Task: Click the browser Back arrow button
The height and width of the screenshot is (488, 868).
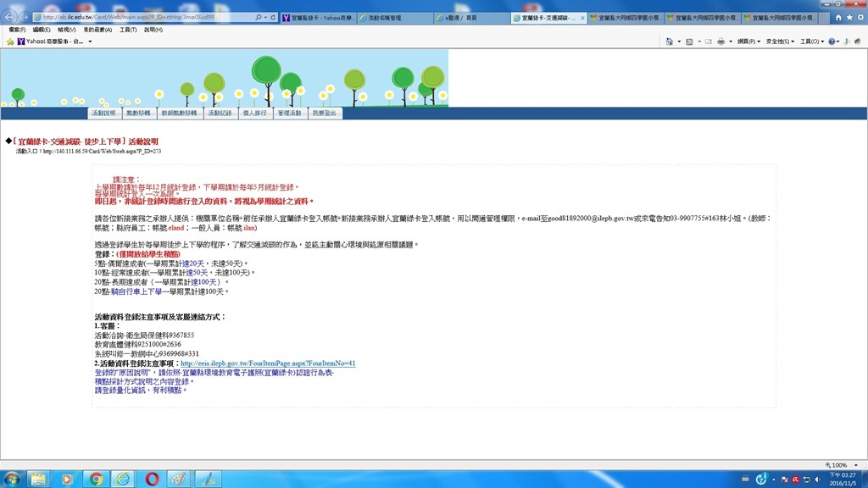Action: (x=10, y=16)
